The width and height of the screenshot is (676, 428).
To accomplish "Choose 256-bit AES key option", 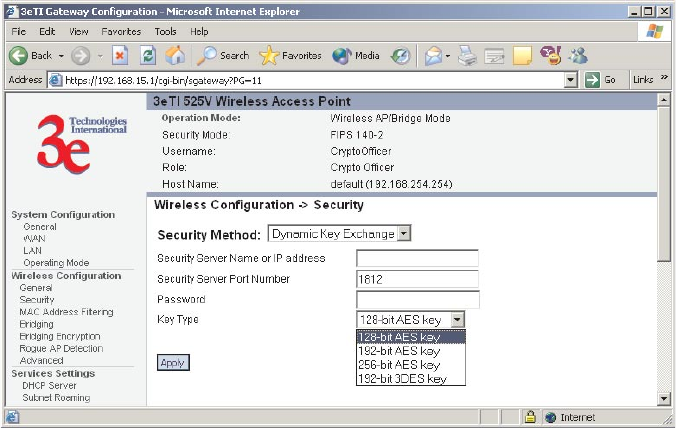I will pos(411,365).
